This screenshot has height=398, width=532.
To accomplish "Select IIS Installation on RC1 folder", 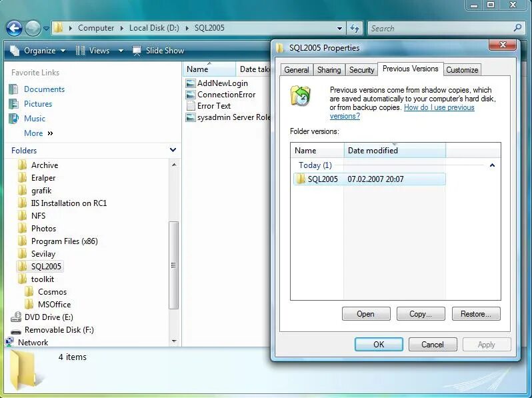I will pyautogui.click(x=69, y=203).
